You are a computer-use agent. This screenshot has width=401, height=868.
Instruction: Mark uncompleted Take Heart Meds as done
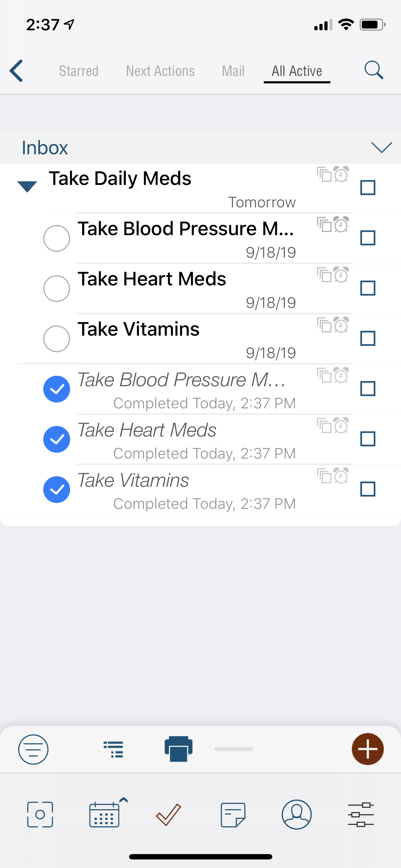[x=57, y=289]
